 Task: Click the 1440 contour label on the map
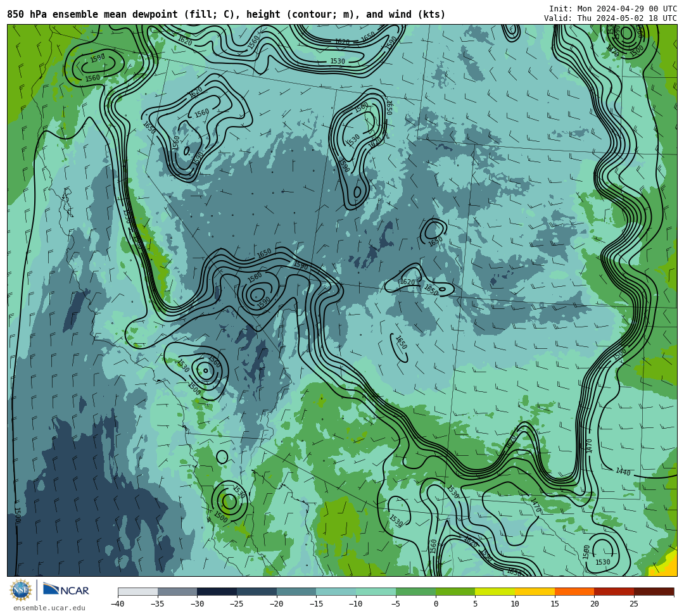pyautogui.click(x=623, y=471)
